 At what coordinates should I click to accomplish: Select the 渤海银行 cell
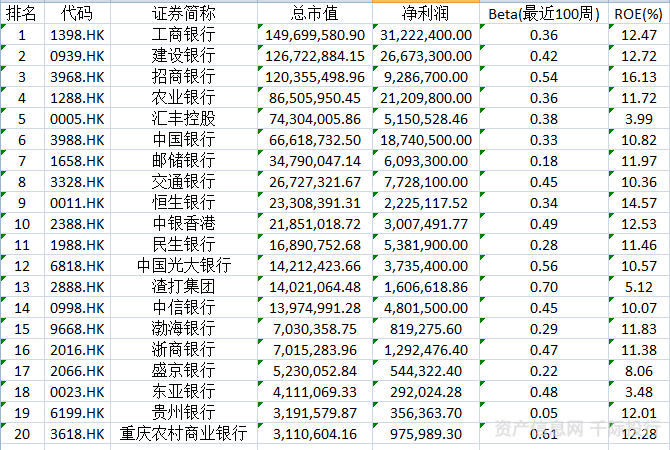[x=184, y=329]
